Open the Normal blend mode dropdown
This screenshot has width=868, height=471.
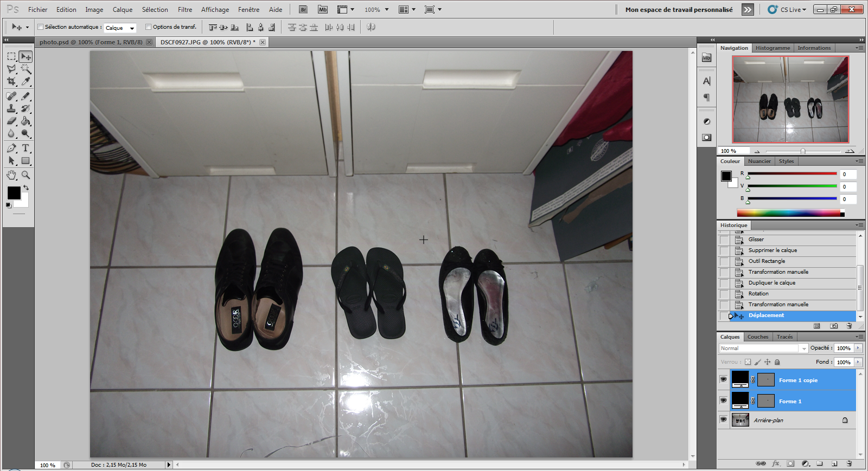(x=763, y=349)
